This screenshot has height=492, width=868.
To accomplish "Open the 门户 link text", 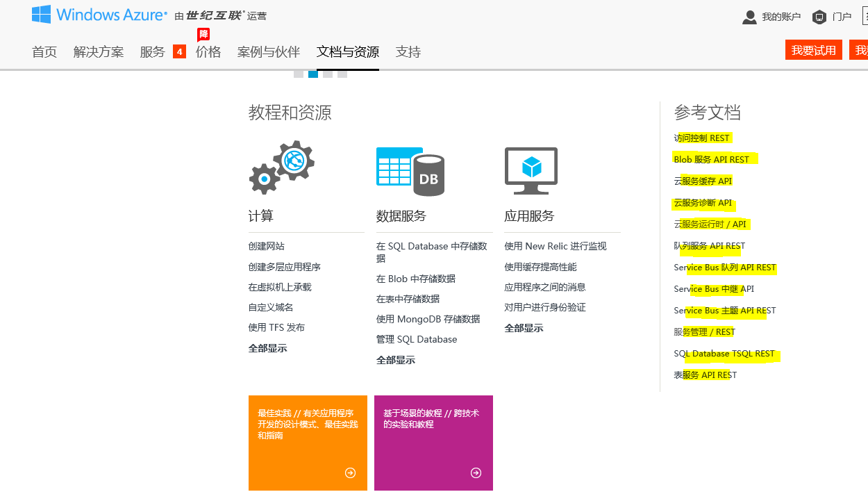I will (842, 17).
